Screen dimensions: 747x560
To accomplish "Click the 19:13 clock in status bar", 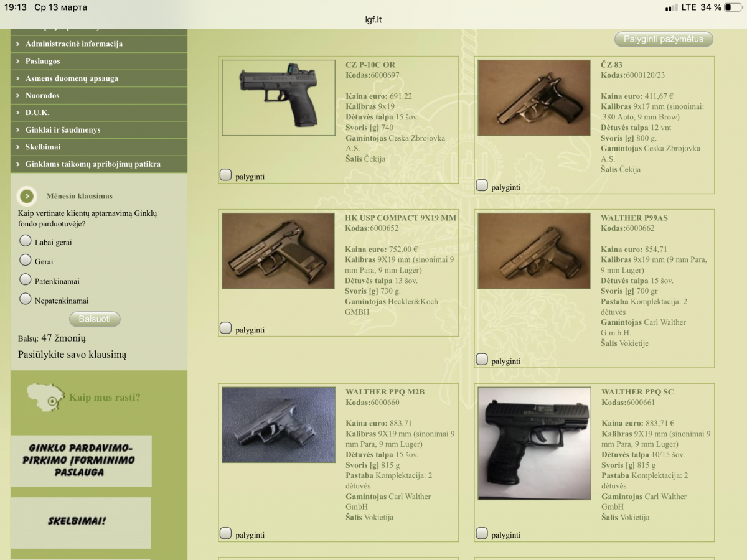I will point(16,7).
